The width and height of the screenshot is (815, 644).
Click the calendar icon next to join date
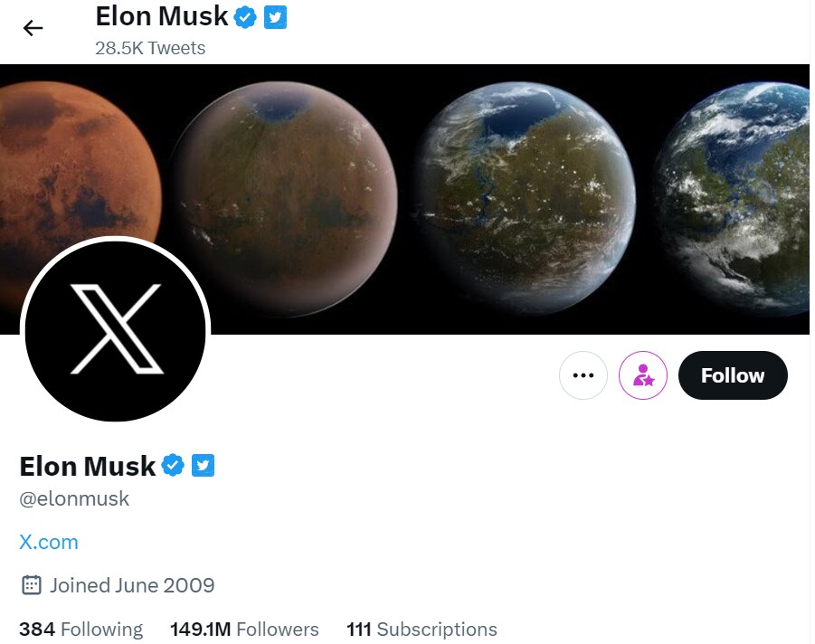[31, 585]
